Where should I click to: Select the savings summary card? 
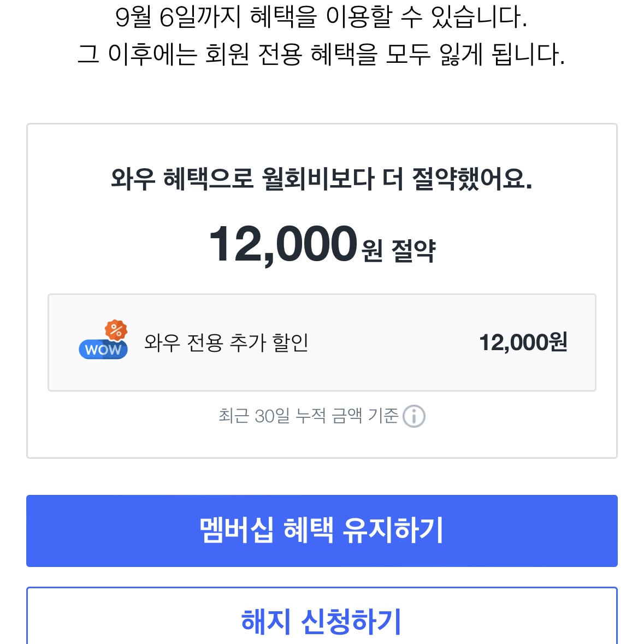[322, 289]
